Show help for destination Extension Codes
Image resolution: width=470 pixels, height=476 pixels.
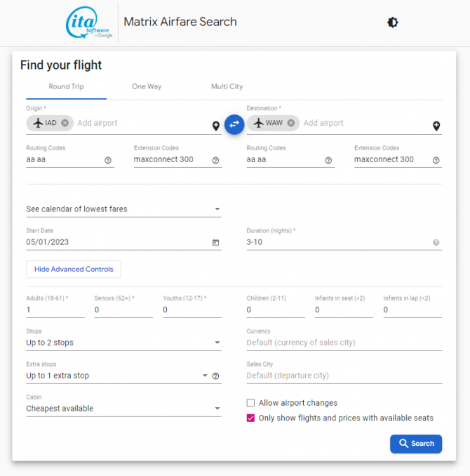coord(436,160)
